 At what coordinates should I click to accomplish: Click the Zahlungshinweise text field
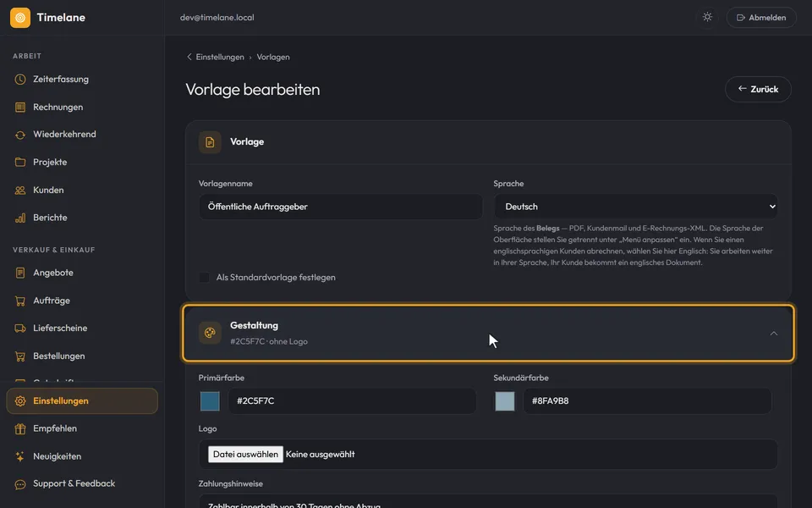[x=488, y=502]
